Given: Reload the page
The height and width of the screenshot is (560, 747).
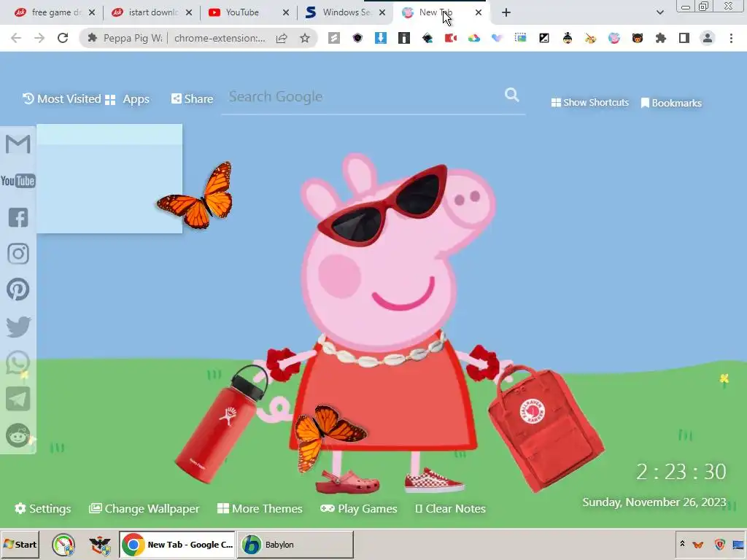Looking at the screenshot, I should point(63,38).
